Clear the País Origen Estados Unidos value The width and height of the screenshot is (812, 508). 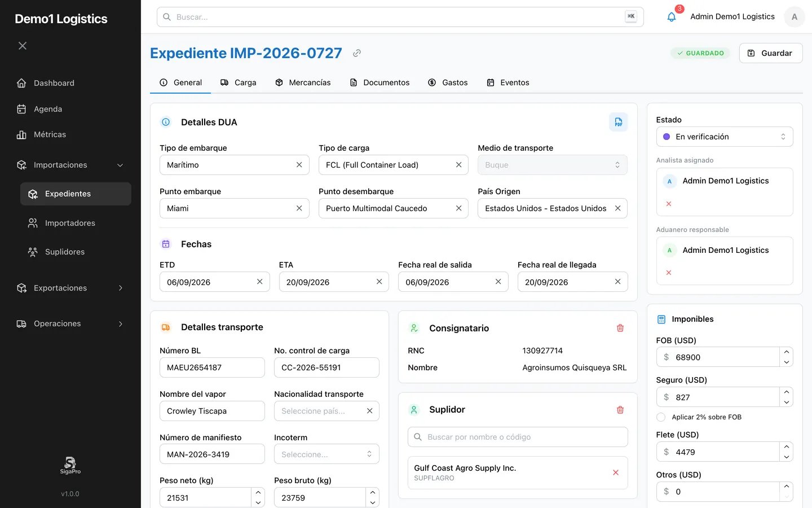(617, 208)
